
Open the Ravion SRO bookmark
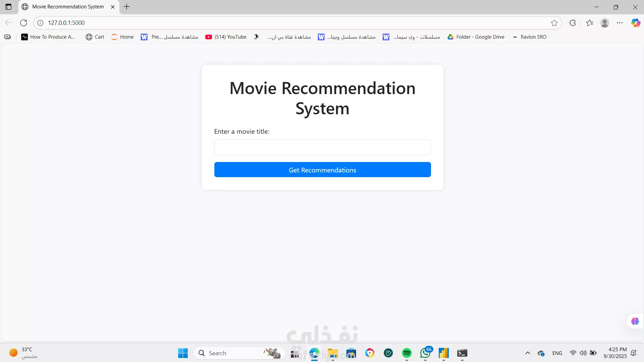[x=529, y=37]
